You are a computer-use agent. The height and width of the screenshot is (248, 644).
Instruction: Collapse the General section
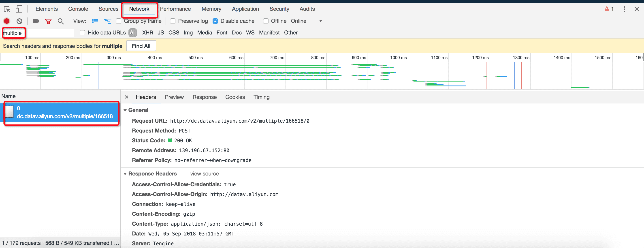125,110
